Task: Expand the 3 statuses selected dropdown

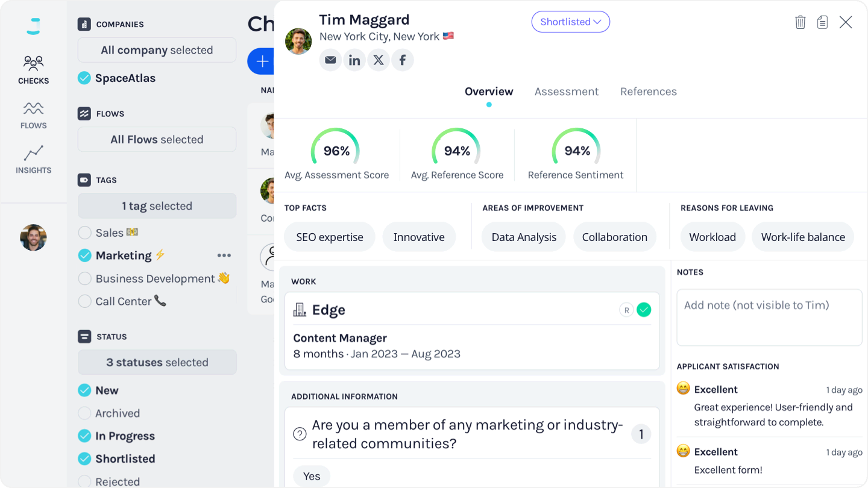Action: 157,363
